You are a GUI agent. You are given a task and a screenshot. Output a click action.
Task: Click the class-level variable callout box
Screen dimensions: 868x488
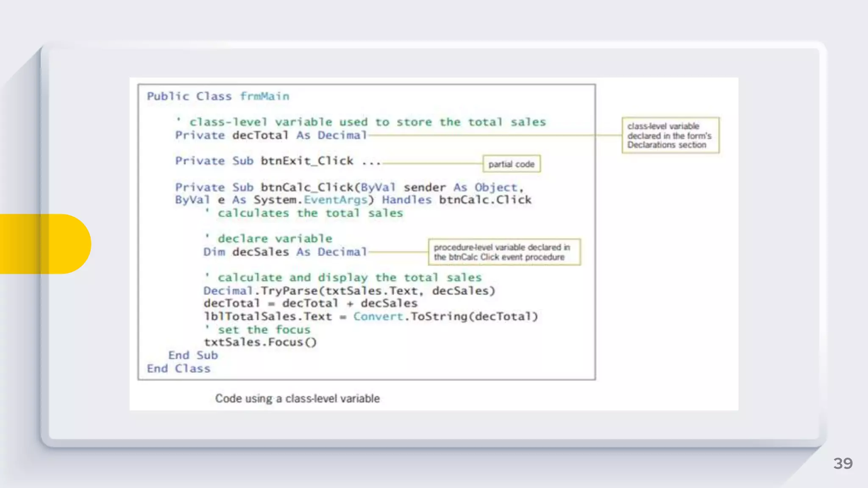click(670, 136)
